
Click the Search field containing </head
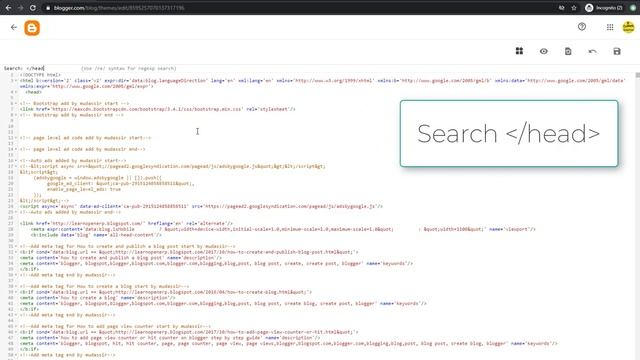(x=52, y=69)
